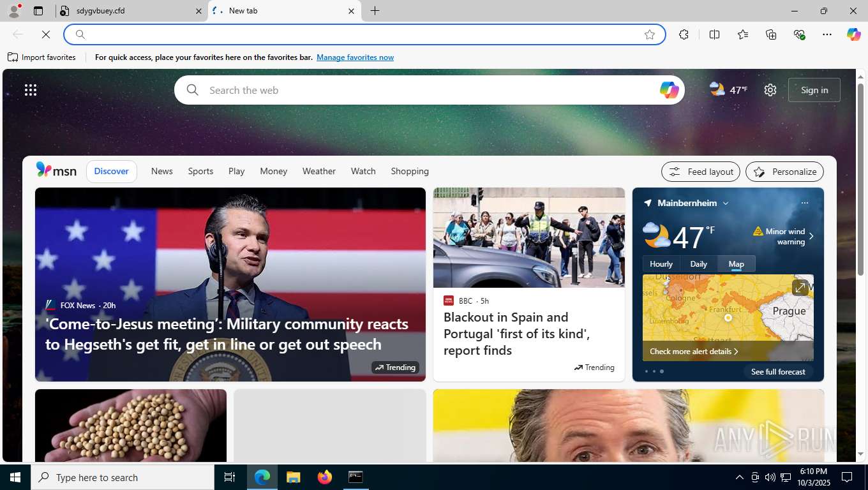Open weather card more options ellipsis
The width and height of the screenshot is (868, 490).
point(804,203)
